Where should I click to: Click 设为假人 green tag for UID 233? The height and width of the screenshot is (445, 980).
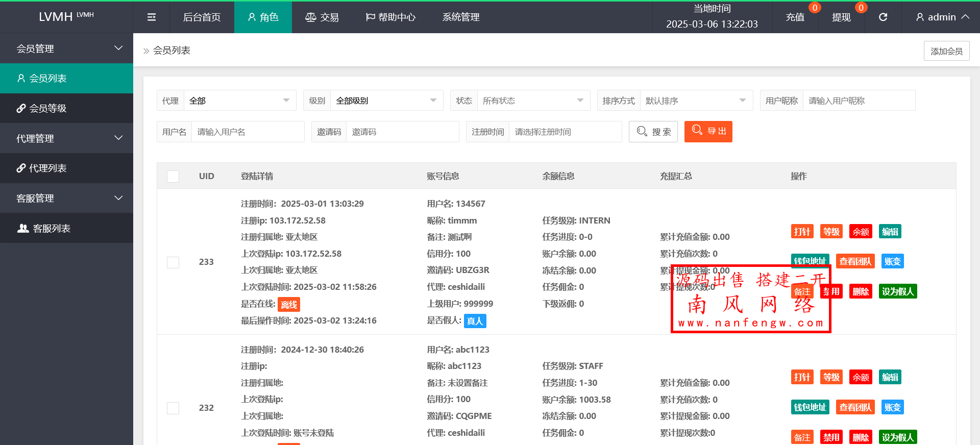(898, 291)
